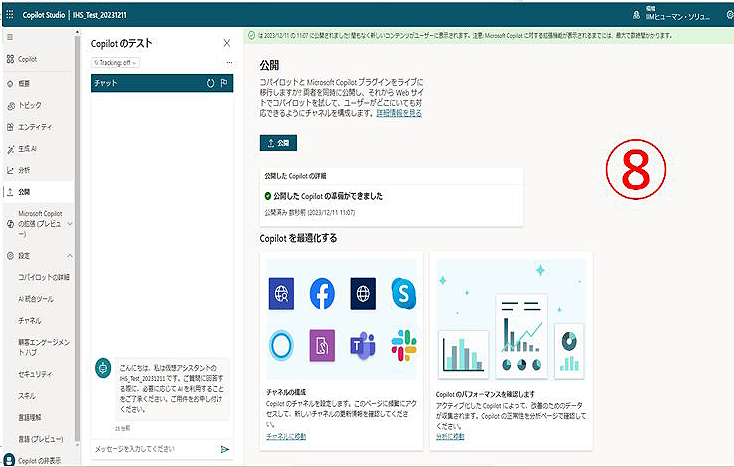Screen dimensions: 734x467
Task: Open 言語理解 settings
Action: tap(29, 417)
